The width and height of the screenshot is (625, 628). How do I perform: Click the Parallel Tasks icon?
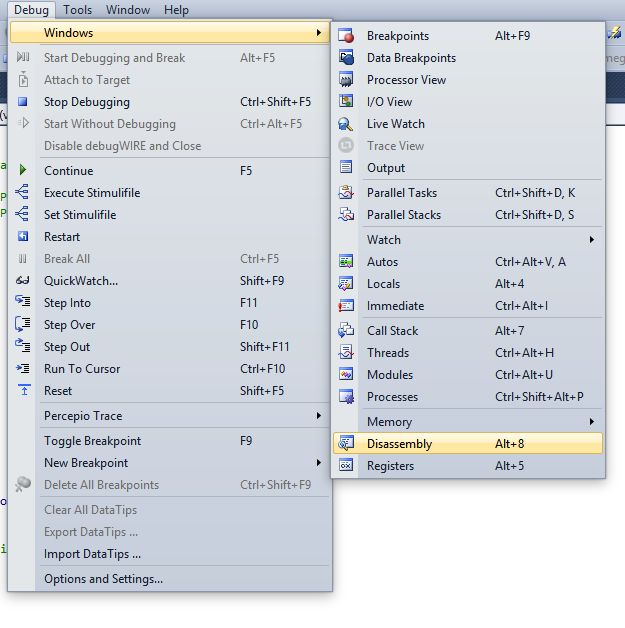346,192
